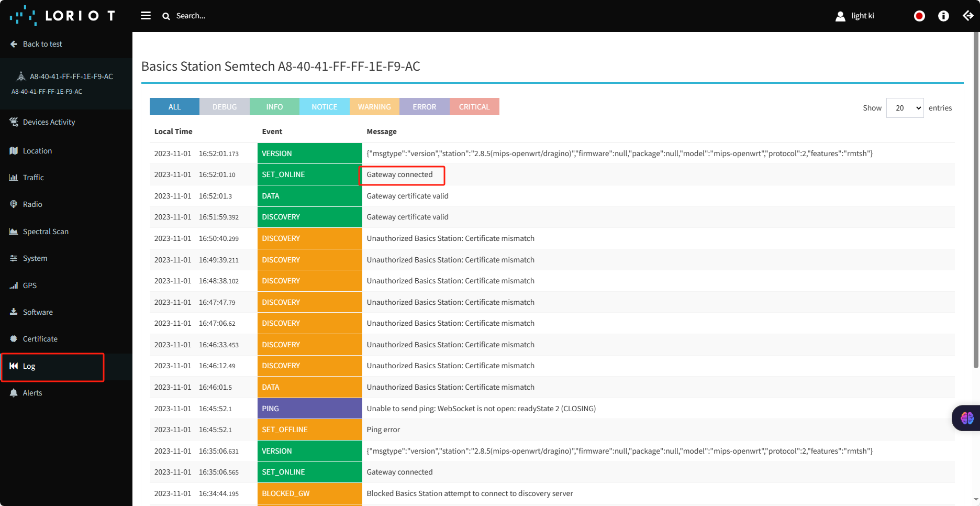Click the SET_OFFLINE event cell
The image size is (980, 506).
coord(309,430)
